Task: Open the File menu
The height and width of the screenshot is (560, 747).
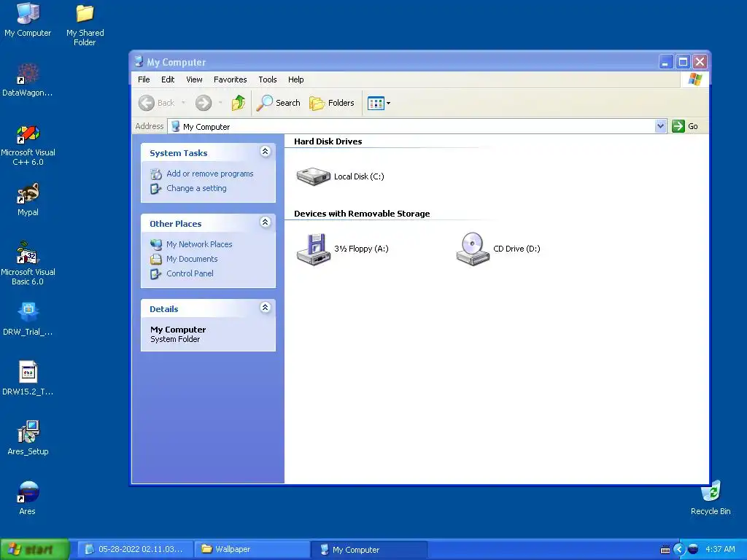Action: (144, 79)
